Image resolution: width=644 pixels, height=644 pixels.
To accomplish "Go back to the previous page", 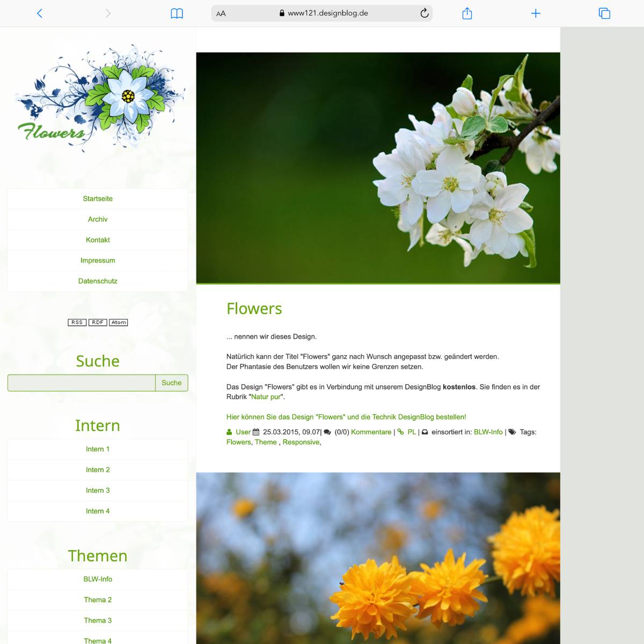I will pyautogui.click(x=39, y=13).
